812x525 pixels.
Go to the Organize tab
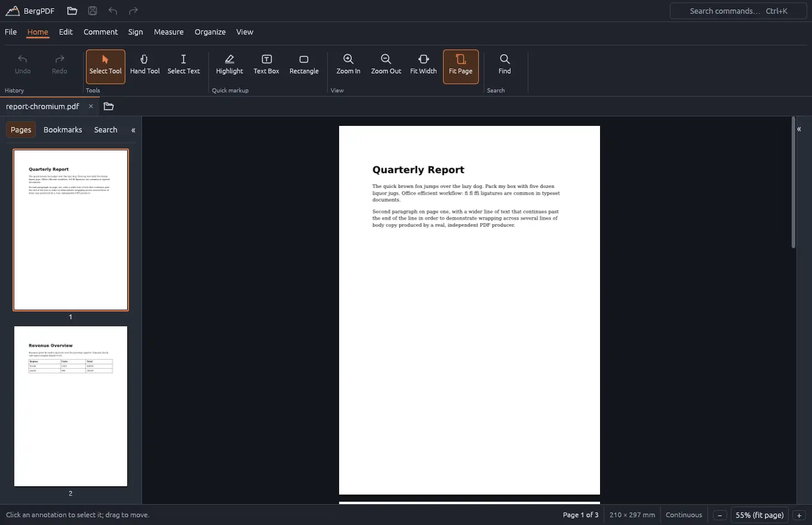(210, 32)
